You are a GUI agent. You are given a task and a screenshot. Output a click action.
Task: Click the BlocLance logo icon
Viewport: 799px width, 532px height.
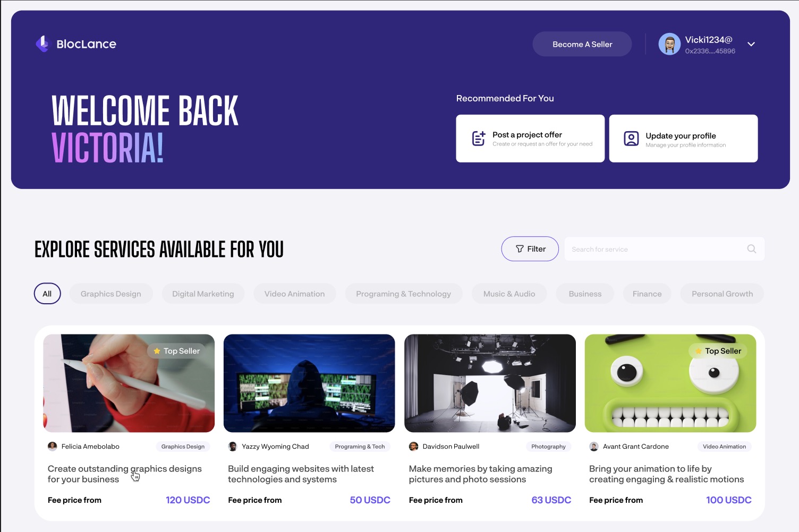click(x=42, y=44)
